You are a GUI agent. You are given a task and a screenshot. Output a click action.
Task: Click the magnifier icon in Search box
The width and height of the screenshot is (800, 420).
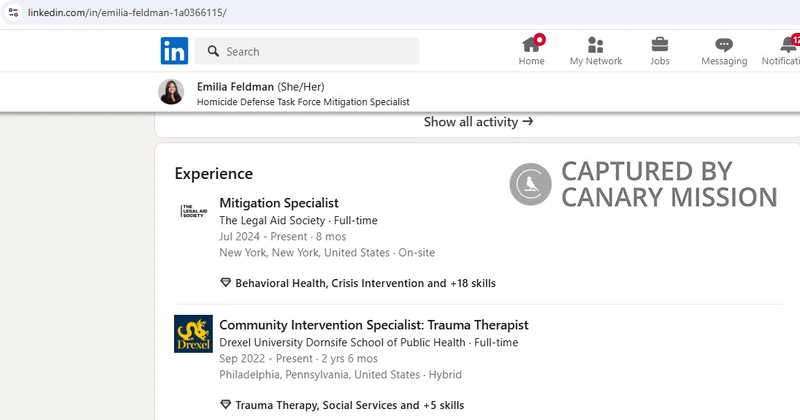(x=213, y=51)
